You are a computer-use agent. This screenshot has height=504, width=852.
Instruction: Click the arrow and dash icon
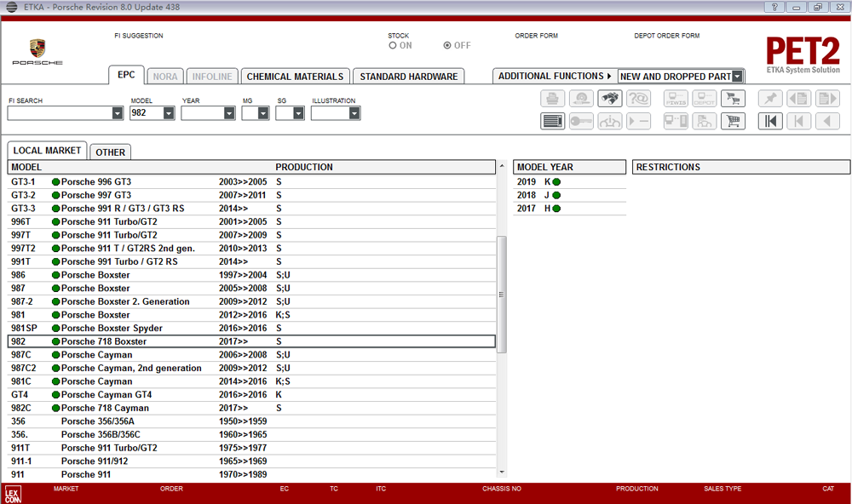(x=638, y=121)
